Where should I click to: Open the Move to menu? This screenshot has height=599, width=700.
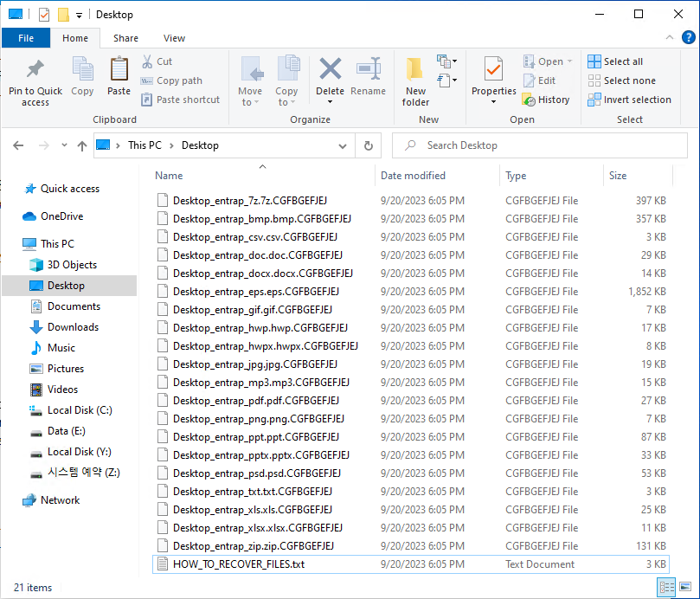[x=249, y=81]
